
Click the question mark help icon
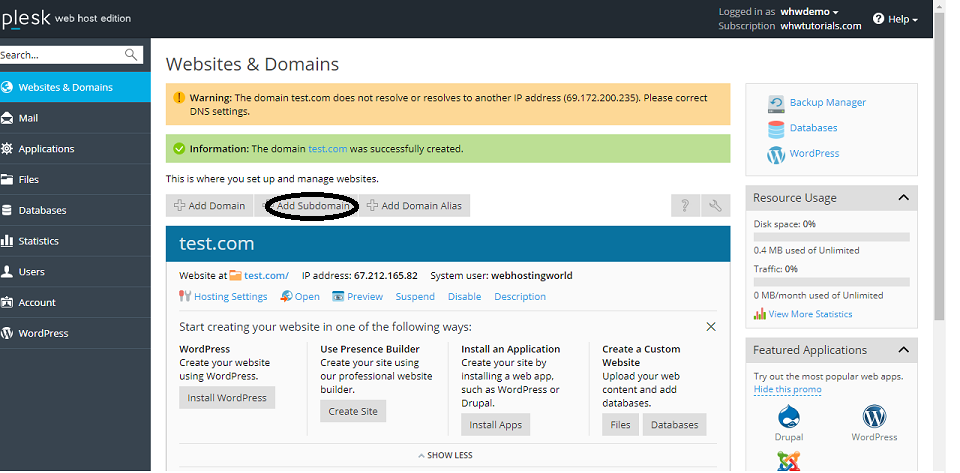(x=685, y=206)
